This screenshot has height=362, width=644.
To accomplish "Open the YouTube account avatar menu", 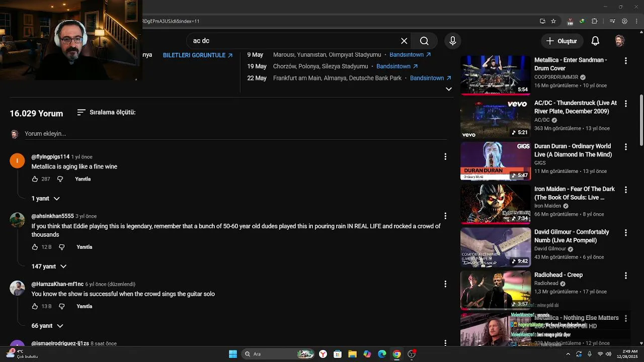I will 619,41.
